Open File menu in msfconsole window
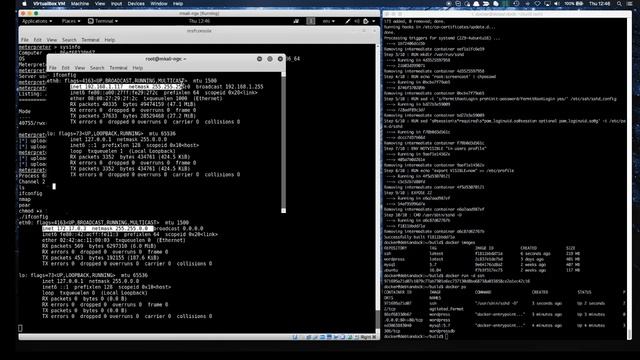 point(25,40)
